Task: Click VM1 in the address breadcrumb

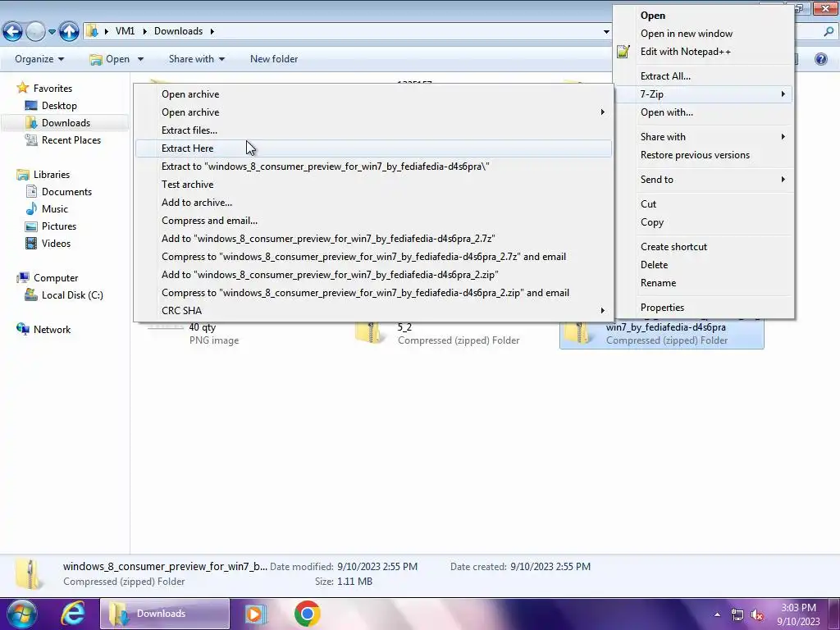Action: click(x=125, y=31)
